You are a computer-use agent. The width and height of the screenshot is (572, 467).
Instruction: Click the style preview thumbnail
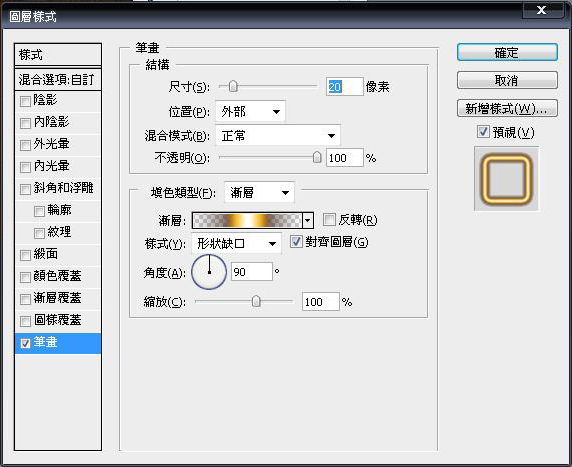pos(506,179)
